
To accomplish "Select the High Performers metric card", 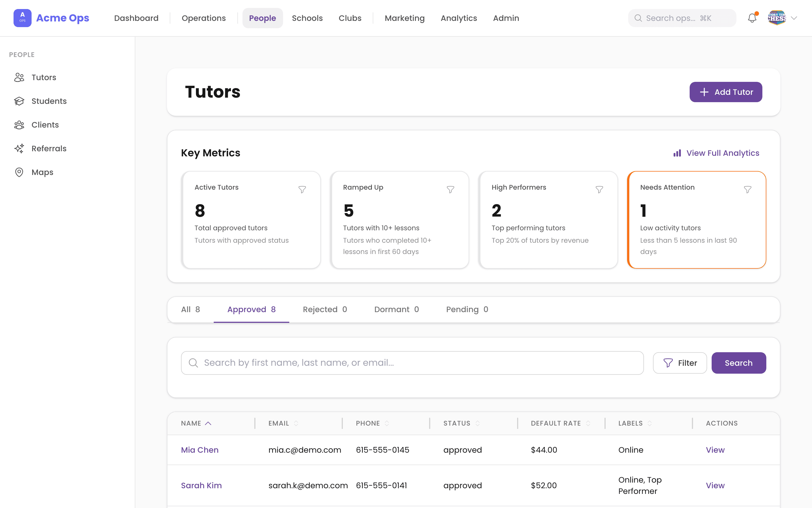I will [548, 220].
